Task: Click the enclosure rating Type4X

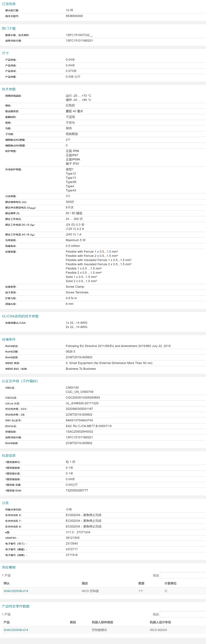Action: coord(71,190)
